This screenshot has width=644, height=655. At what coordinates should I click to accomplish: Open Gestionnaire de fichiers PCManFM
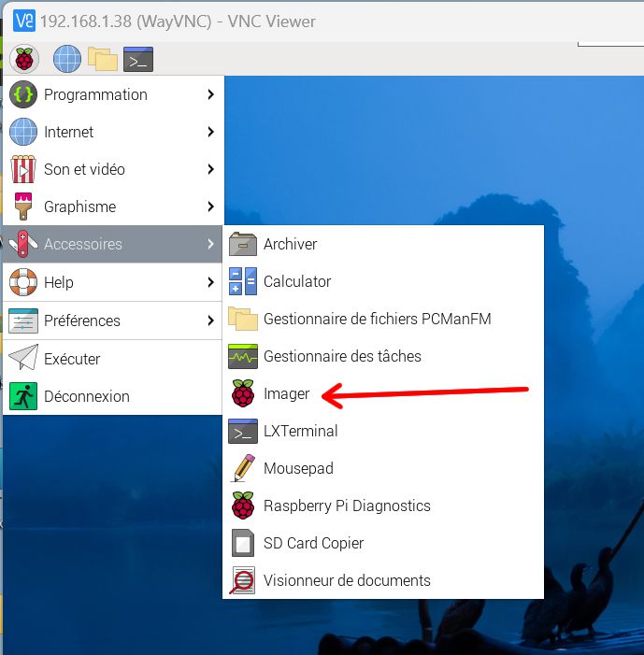[383, 319]
